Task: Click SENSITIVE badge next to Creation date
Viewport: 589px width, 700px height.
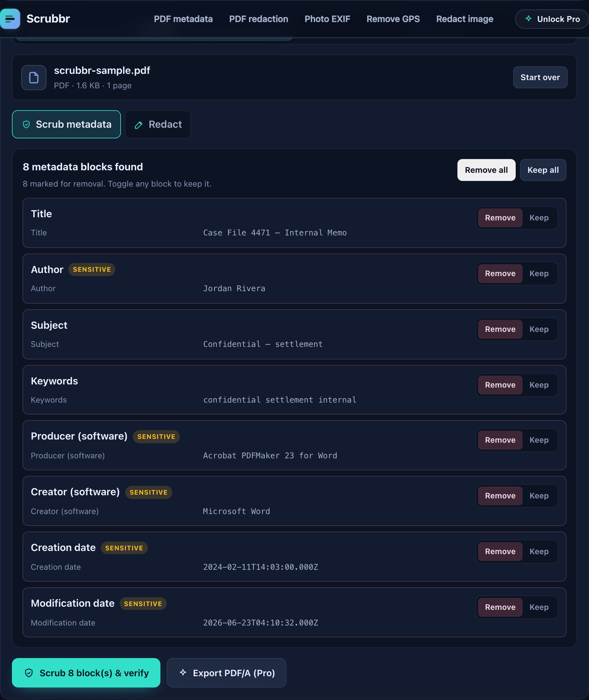Action: 124,548
